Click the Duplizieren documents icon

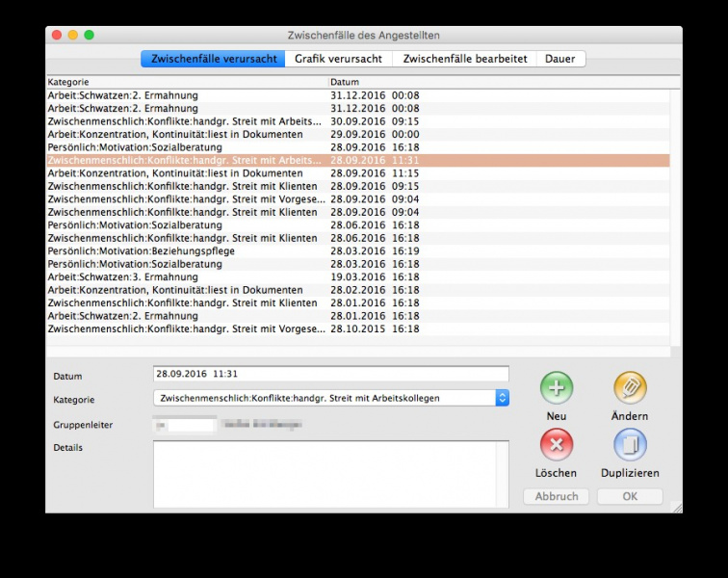pyautogui.click(x=630, y=445)
